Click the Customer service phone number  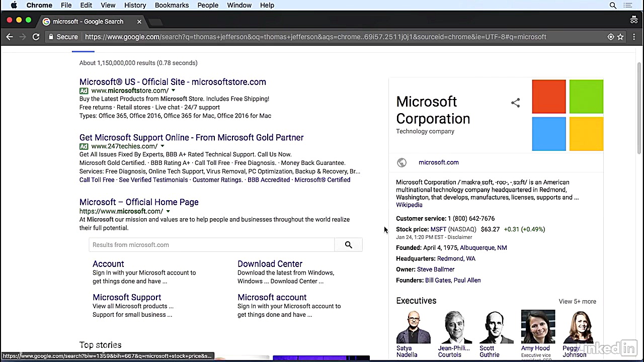click(471, 219)
